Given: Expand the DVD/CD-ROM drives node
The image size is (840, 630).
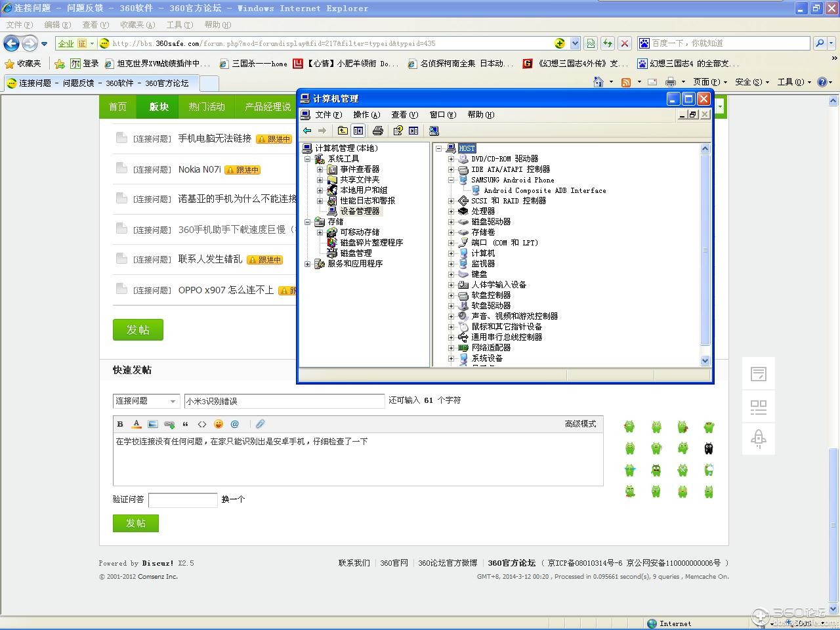Looking at the screenshot, I should (x=451, y=159).
